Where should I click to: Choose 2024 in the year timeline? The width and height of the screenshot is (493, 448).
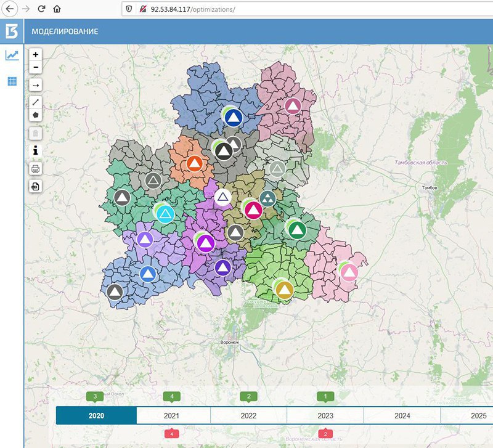pyautogui.click(x=402, y=415)
